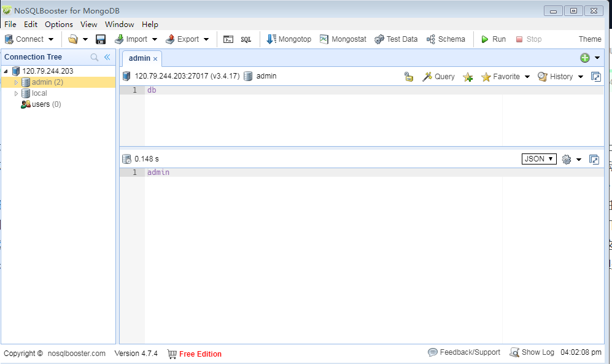Image resolution: width=612 pixels, height=364 pixels.
Task: Click the 04:02:08 pm clock text
Action: (581, 352)
